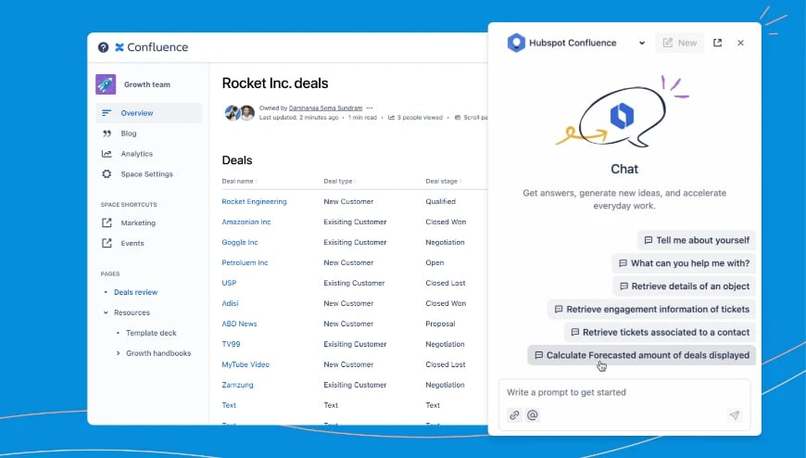Click the @ mention icon

(x=533, y=415)
